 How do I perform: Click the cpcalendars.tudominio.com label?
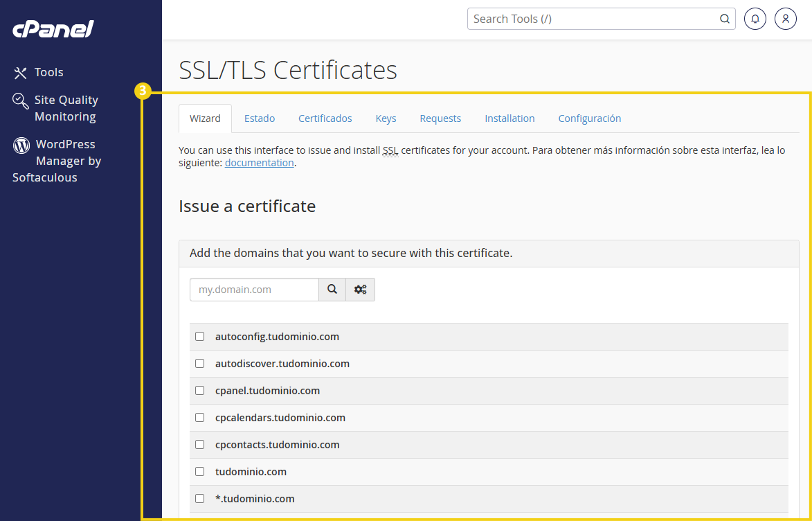coord(280,417)
